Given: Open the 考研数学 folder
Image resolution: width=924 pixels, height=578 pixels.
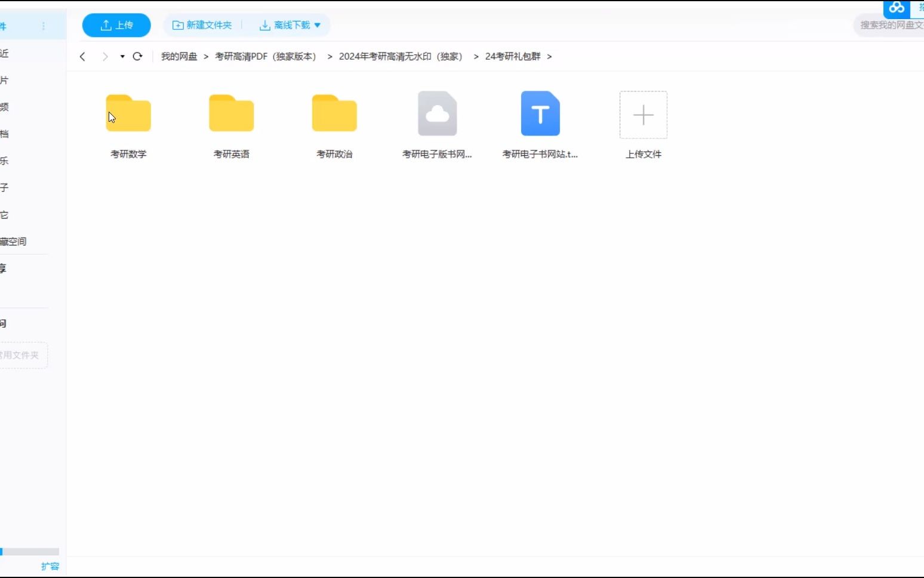Looking at the screenshot, I should tap(128, 113).
